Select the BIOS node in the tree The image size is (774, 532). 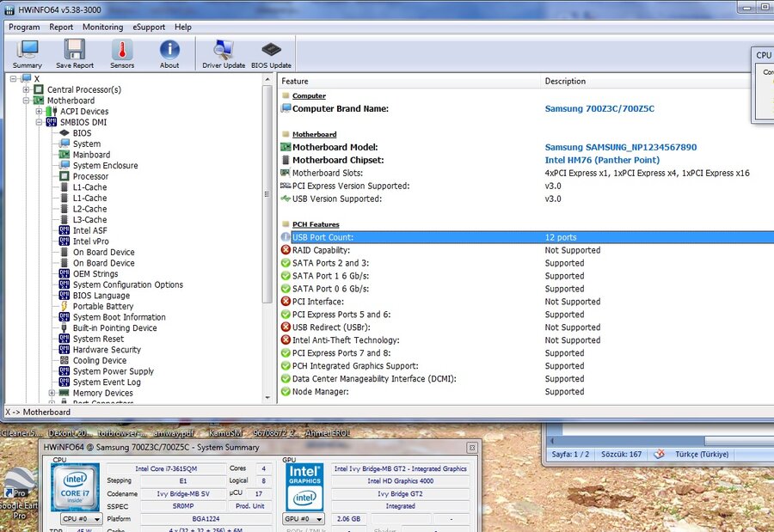pyautogui.click(x=82, y=133)
